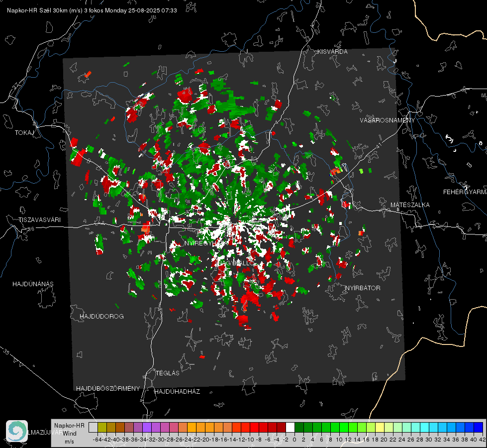Click the Napkor-HR legend label
This screenshot has height=448, width=487.
tap(69, 425)
